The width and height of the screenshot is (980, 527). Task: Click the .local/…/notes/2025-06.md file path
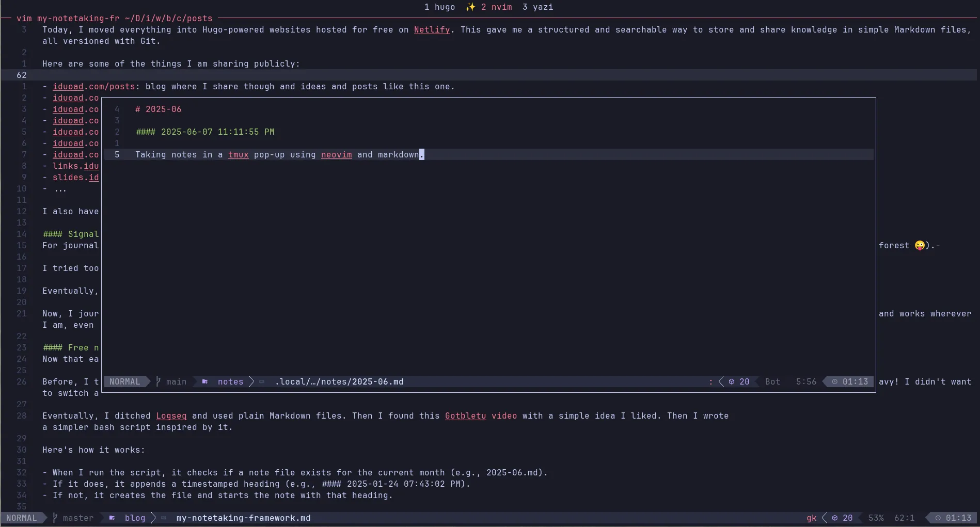click(x=339, y=381)
